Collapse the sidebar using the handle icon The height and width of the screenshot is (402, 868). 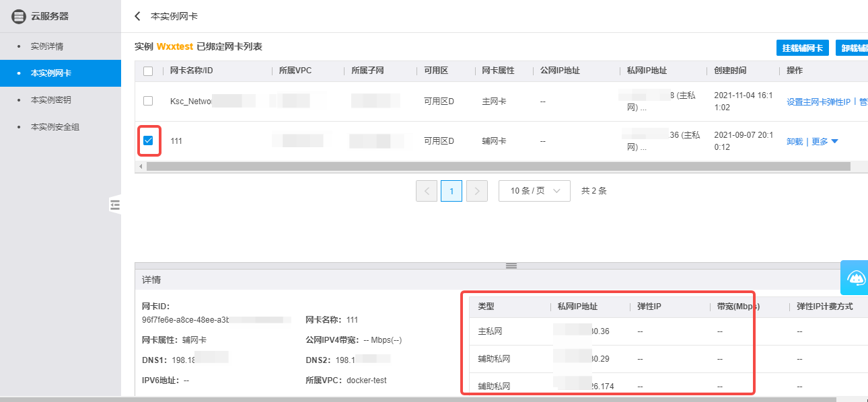point(115,205)
